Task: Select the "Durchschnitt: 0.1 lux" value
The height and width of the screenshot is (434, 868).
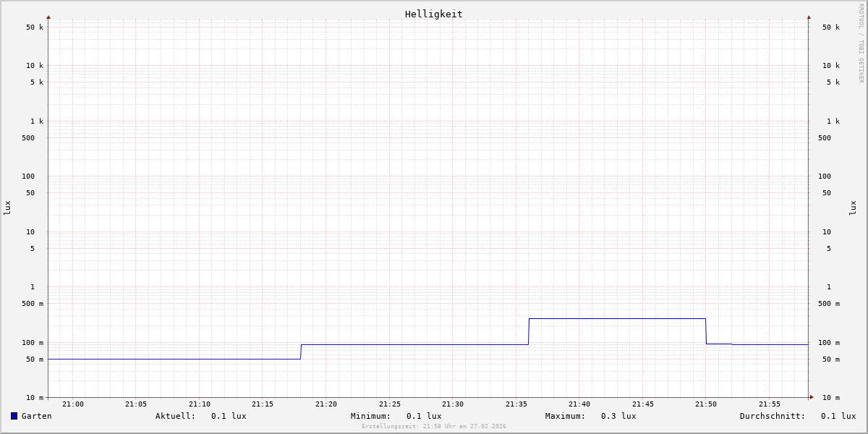Action: (x=798, y=416)
